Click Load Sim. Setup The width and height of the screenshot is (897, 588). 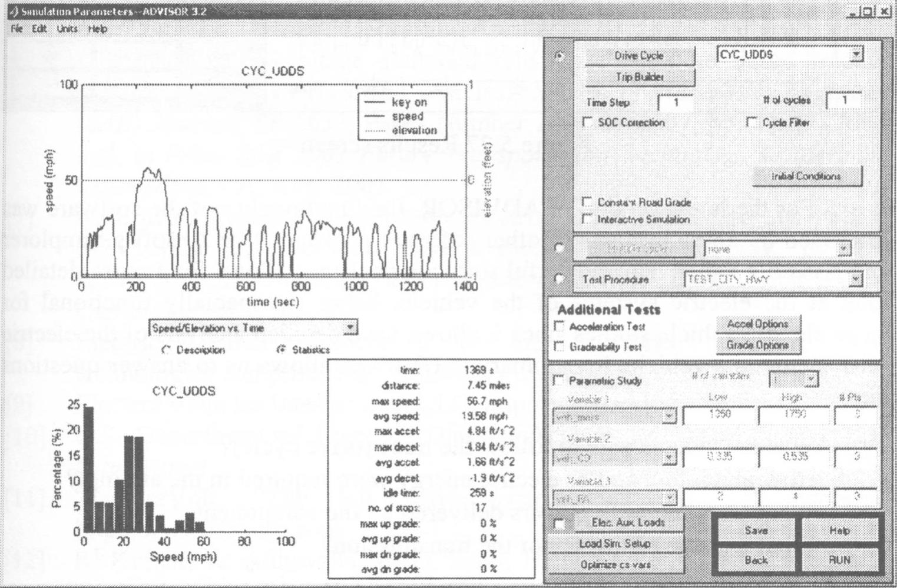tap(615, 544)
